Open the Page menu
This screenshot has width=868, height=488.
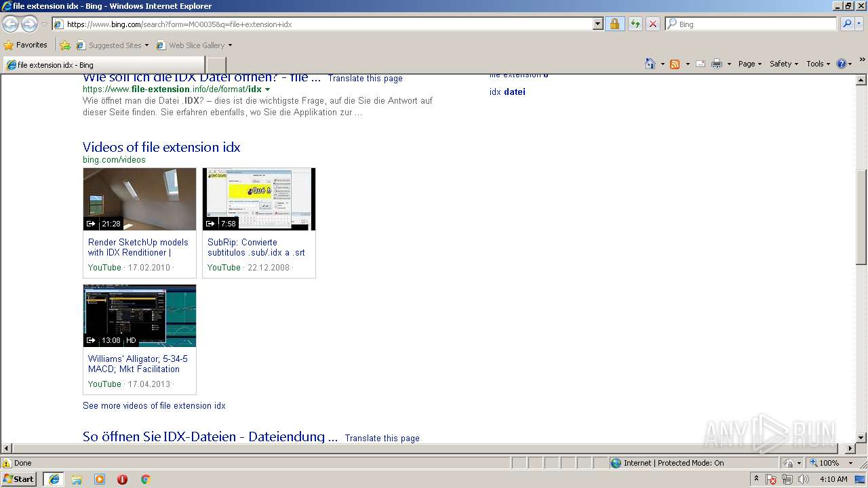(749, 64)
